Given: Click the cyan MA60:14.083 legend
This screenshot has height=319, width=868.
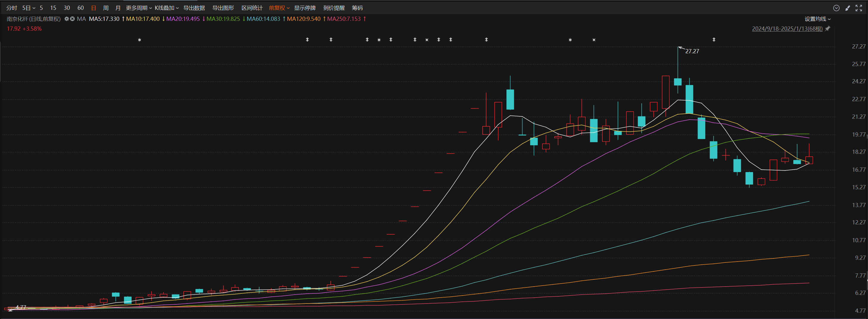Looking at the screenshot, I should pyautogui.click(x=263, y=19).
